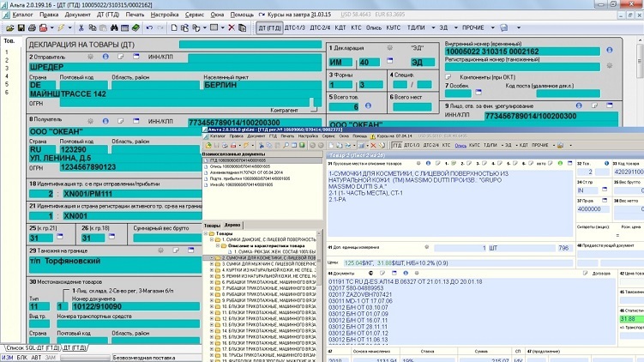Click the red X delete icon in main toolbar
Viewport: 644px width, 362px height.
coord(232,28)
